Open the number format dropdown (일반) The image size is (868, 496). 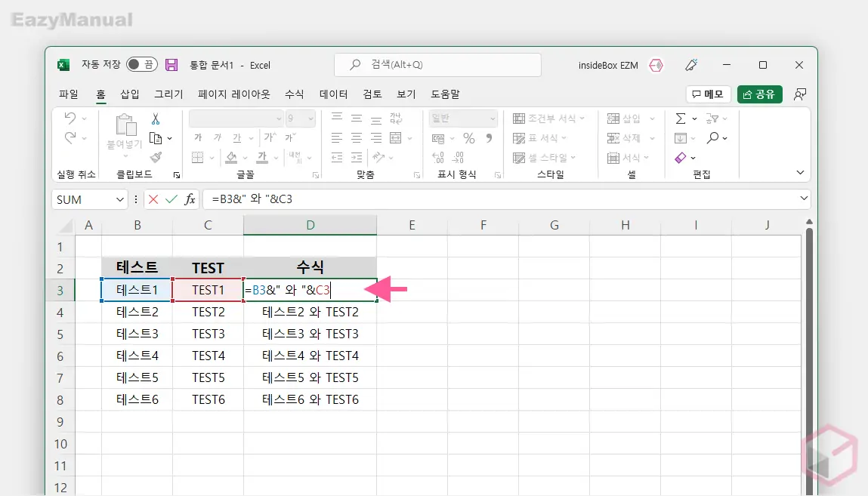(x=492, y=119)
